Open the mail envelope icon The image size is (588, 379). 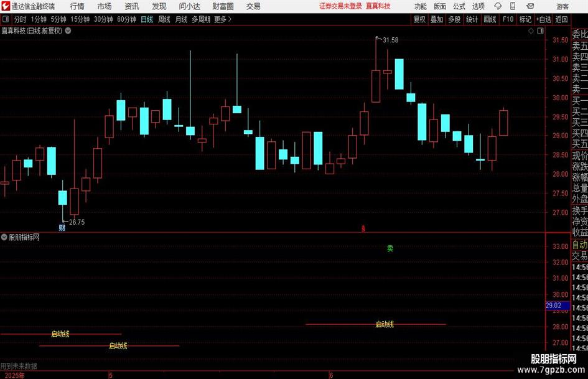click(530, 6)
